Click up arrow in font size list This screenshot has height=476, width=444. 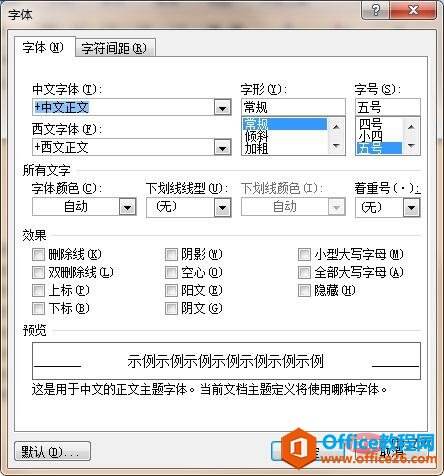tap(411, 126)
